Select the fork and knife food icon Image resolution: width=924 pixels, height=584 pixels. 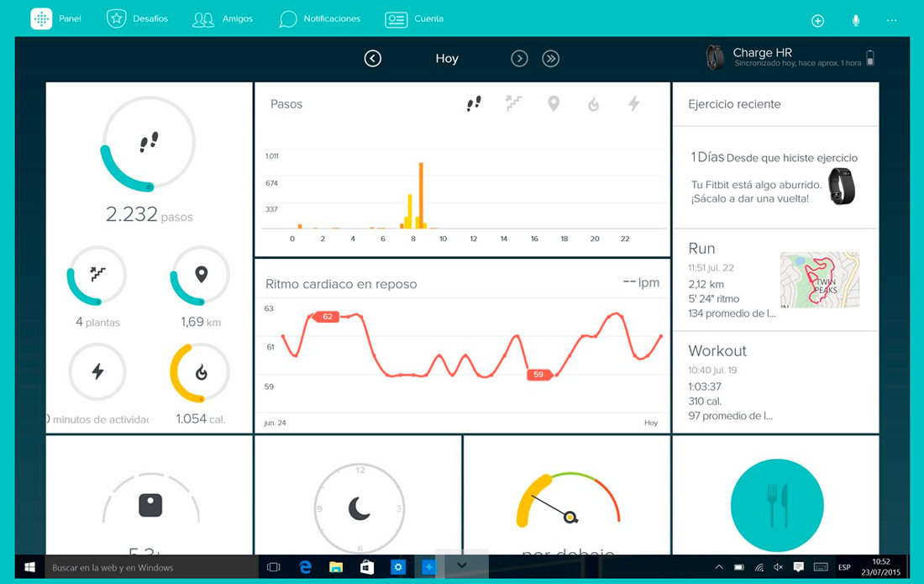(x=776, y=505)
